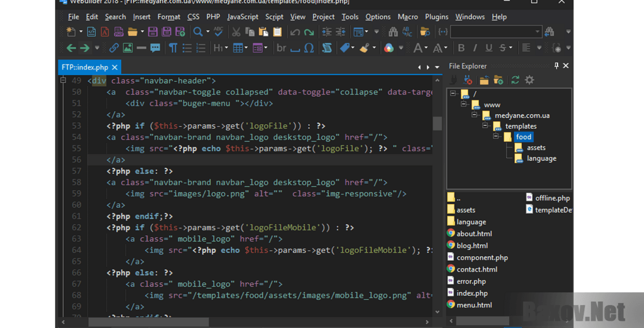Select the assets folder in tree
Image resolution: width=644 pixels, height=328 pixels.
click(536, 147)
